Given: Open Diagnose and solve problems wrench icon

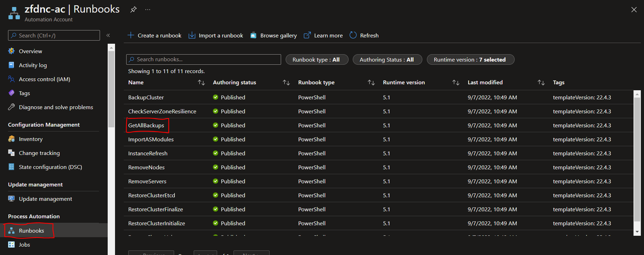Looking at the screenshot, I should (x=12, y=107).
